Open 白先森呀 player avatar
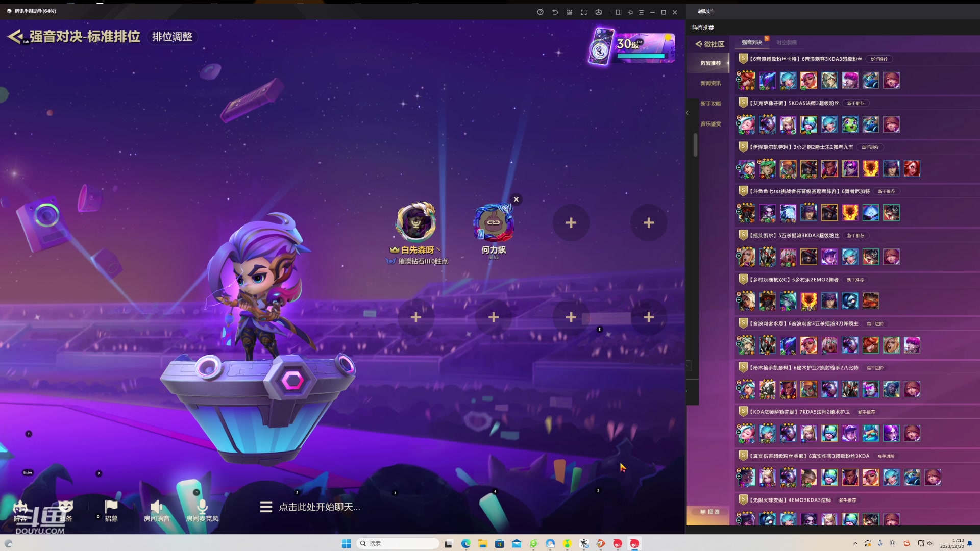The width and height of the screenshot is (980, 551). point(416,222)
